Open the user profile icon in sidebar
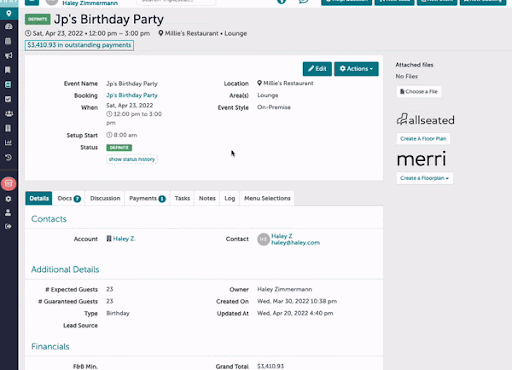Viewport: 512px width, 370px height. coord(8,212)
